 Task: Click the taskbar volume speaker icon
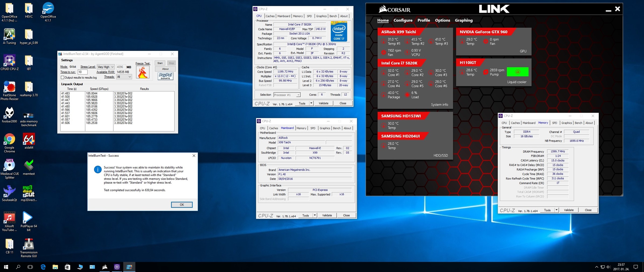tap(608, 267)
